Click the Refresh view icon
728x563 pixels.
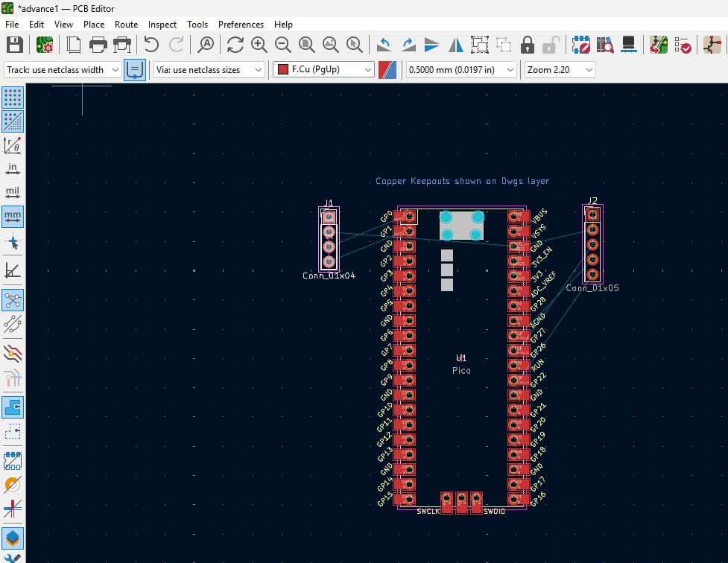click(235, 45)
